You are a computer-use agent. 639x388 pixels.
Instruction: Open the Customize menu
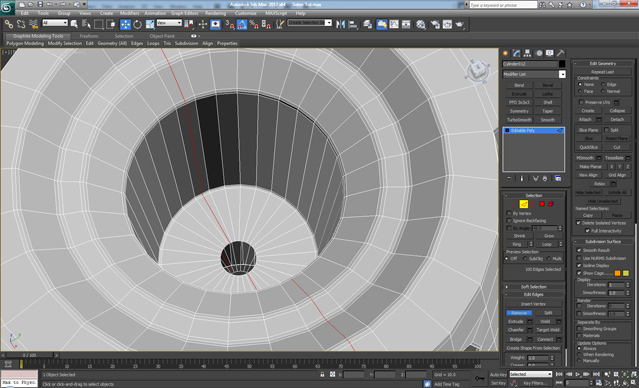click(x=246, y=13)
